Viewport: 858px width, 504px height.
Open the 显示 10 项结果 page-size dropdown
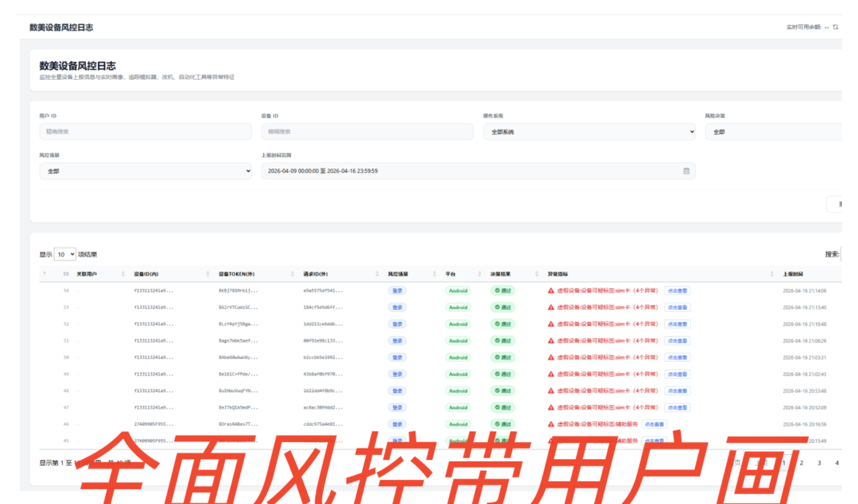[x=65, y=254]
